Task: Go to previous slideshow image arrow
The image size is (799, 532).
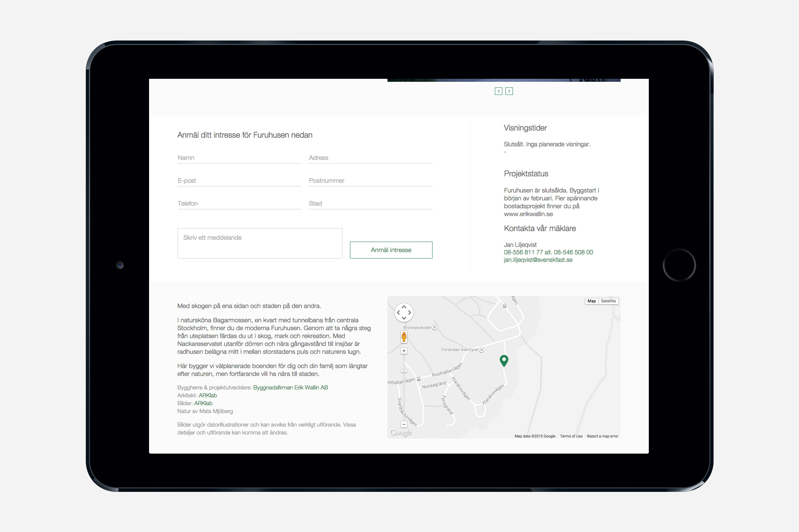Action: (x=498, y=91)
